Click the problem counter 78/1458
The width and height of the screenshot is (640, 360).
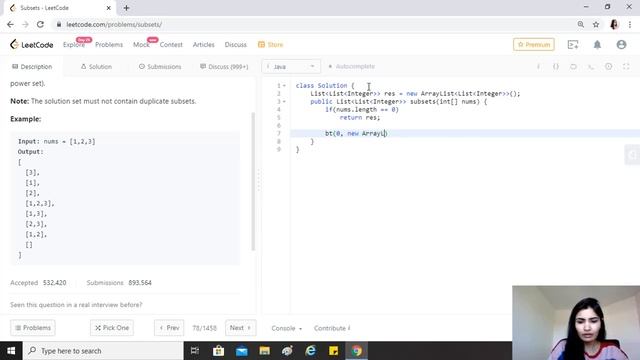[204, 328]
